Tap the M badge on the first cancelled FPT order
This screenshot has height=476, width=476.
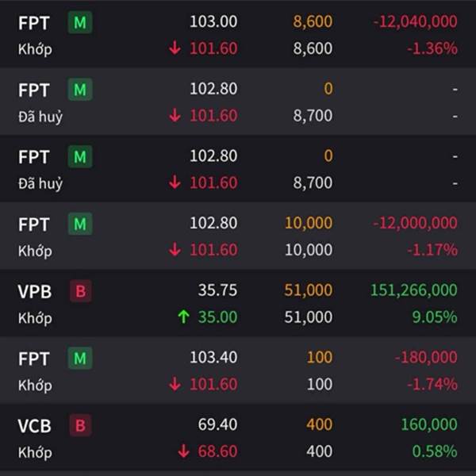[x=79, y=90]
